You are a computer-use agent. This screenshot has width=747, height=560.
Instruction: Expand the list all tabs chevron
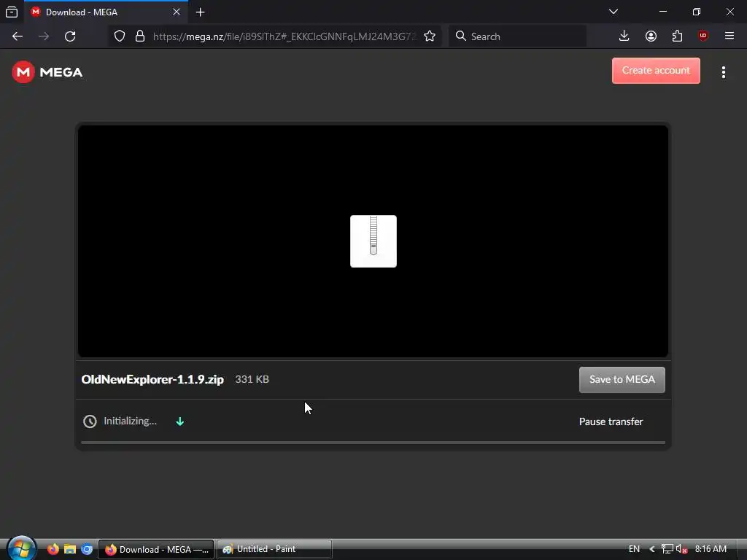613,12
